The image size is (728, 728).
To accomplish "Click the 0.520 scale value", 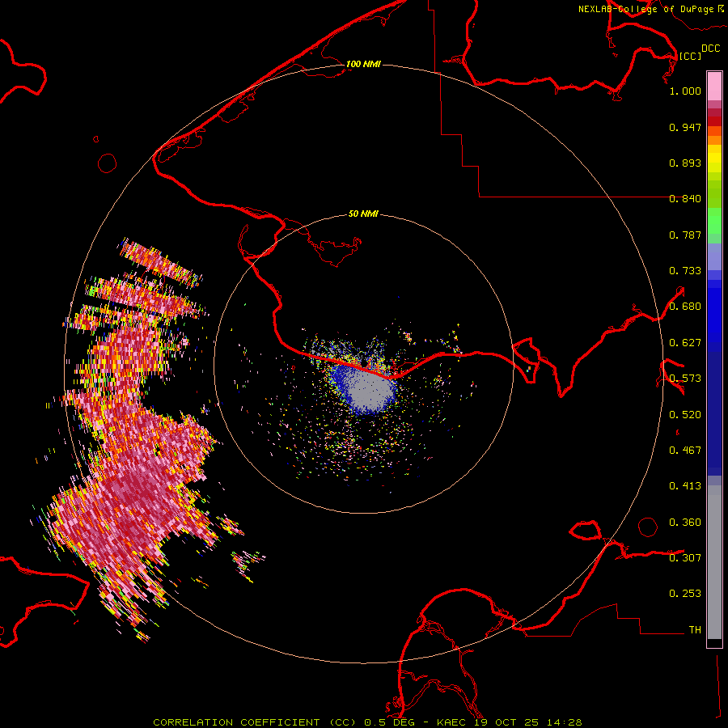I will [x=685, y=415].
